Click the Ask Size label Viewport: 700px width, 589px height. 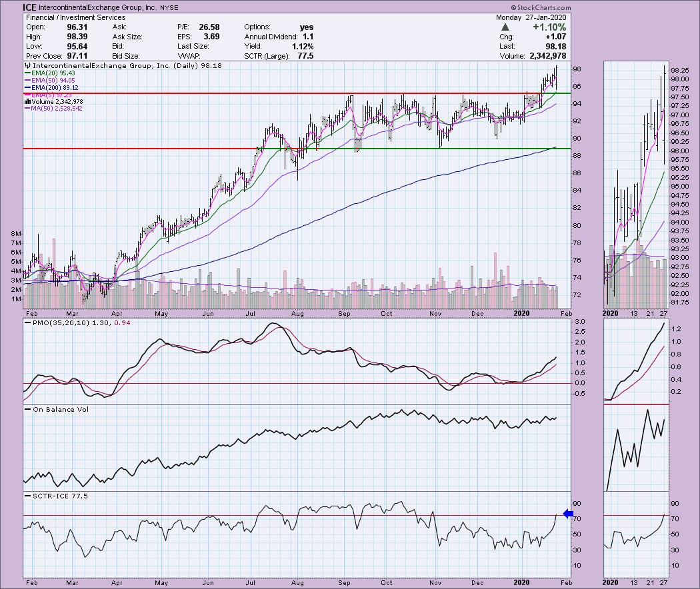point(127,37)
